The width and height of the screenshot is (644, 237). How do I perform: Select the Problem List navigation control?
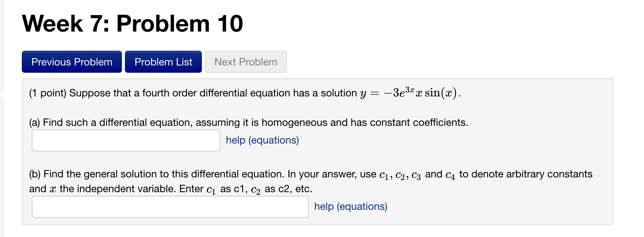163,62
